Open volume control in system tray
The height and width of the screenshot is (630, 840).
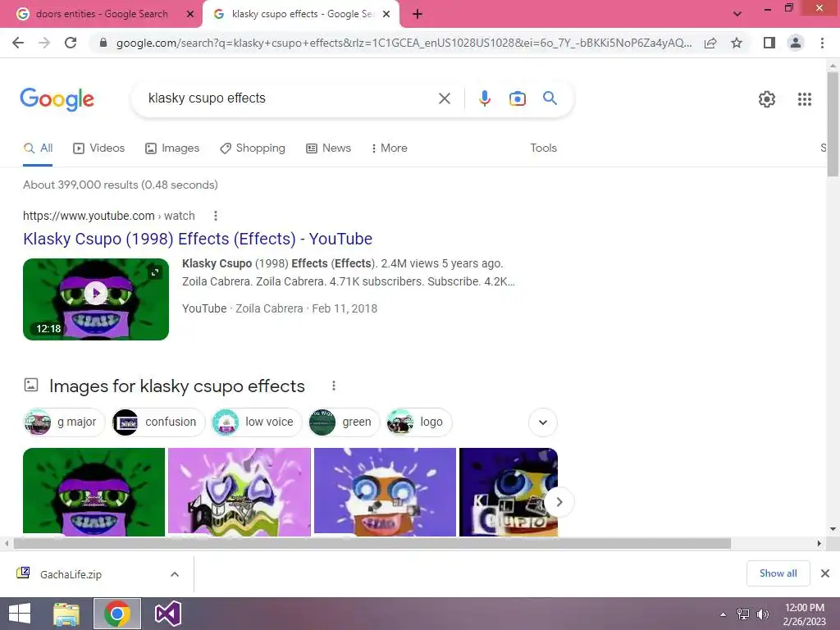[x=762, y=614]
